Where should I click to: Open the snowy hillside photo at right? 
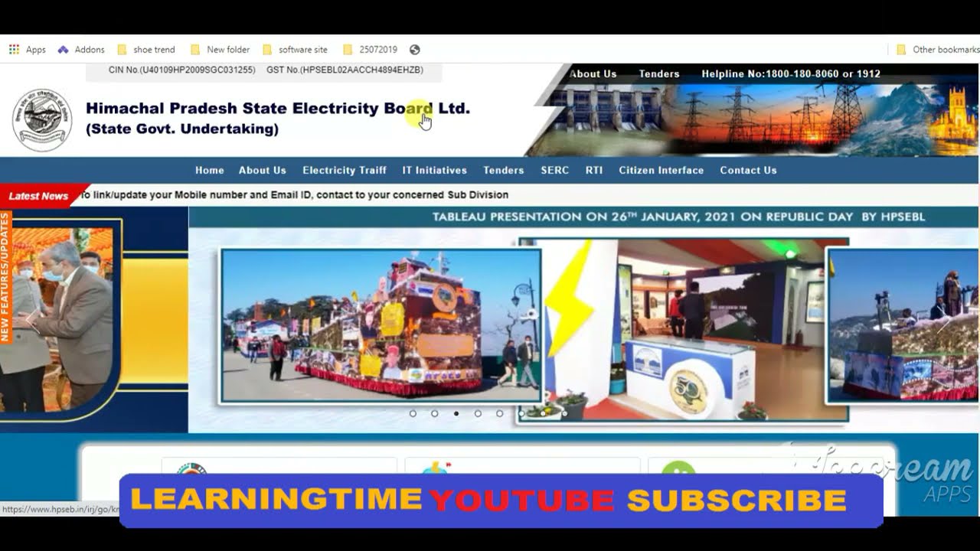pyautogui.click(x=903, y=325)
